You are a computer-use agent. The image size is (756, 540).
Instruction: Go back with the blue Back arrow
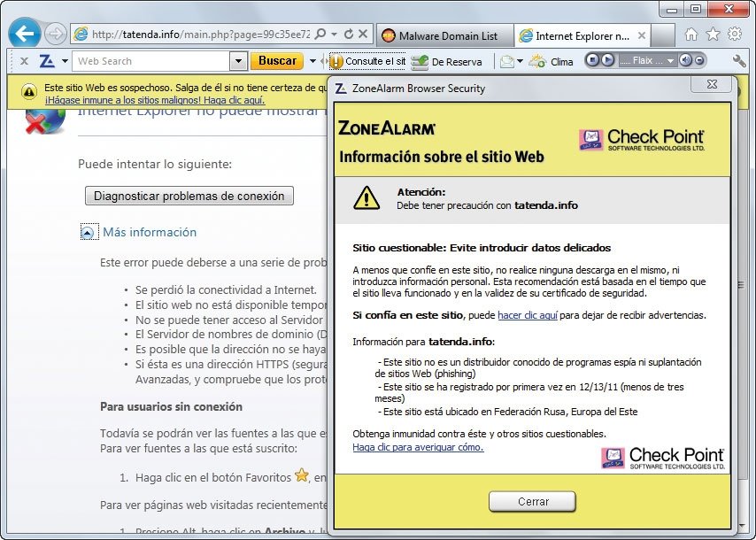point(24,34)
